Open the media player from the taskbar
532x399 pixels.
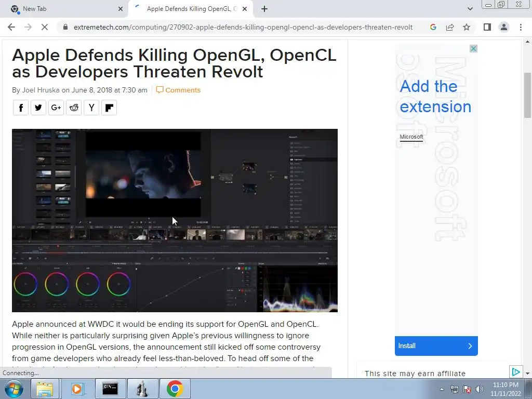(77, 389)
